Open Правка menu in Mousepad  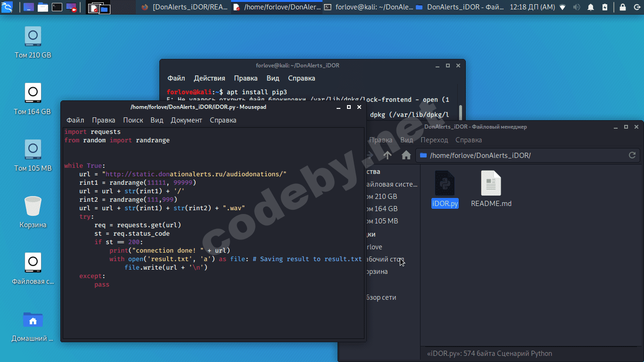tap(104, 120)
